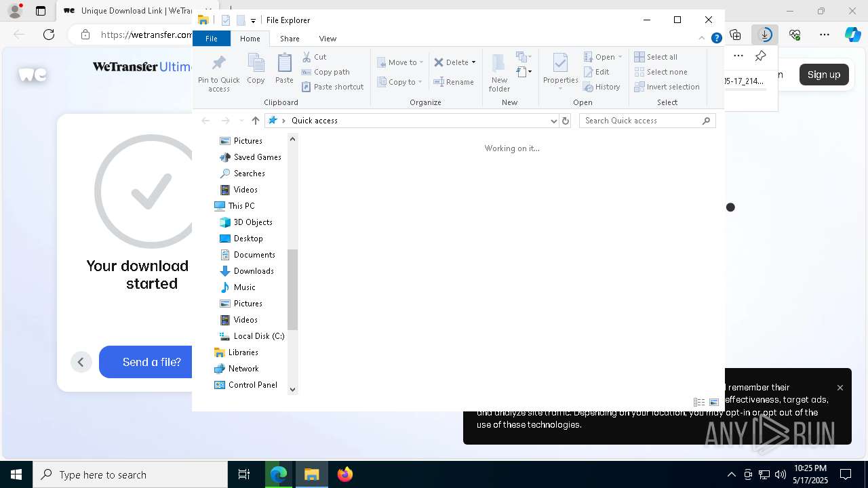Create a New folder
868x488 pixels.
click(499, 73)
